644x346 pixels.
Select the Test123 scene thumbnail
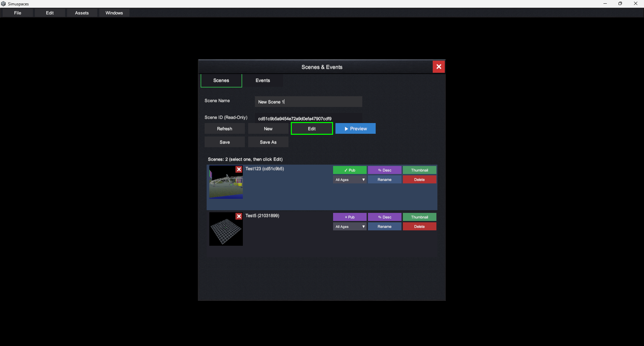(x=226, y=182)
